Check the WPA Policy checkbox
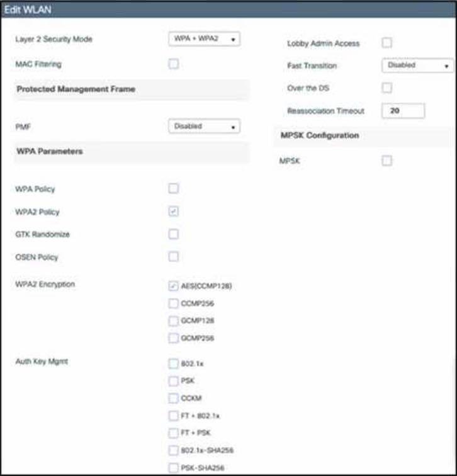 pyautogui.click(x=174, y=188)
